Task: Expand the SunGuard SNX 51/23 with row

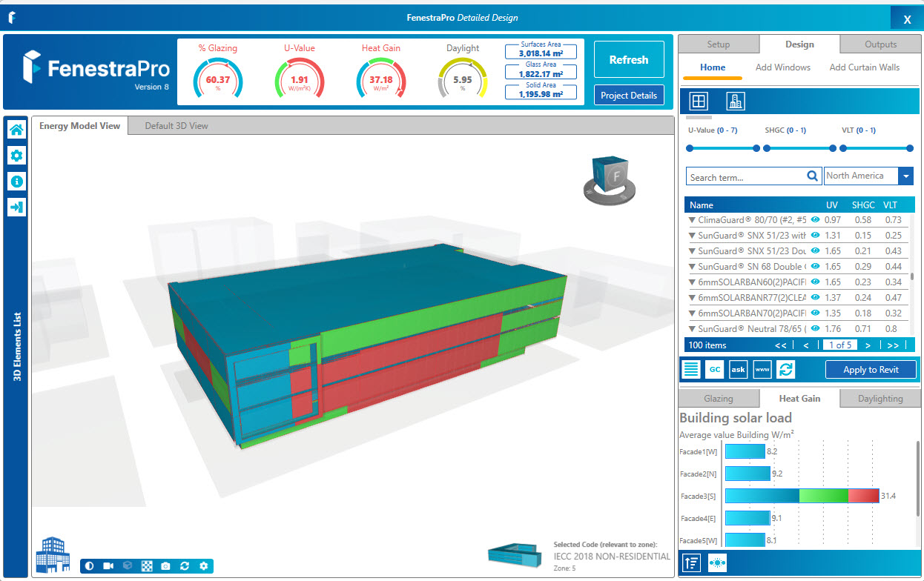Action: (692, 236)
